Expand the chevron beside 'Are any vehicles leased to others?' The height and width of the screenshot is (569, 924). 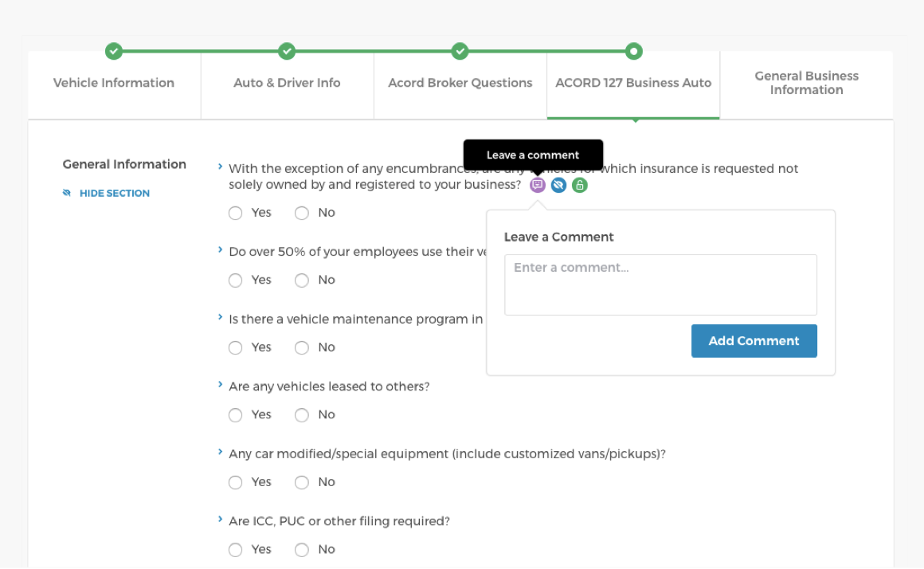(221, 385)
